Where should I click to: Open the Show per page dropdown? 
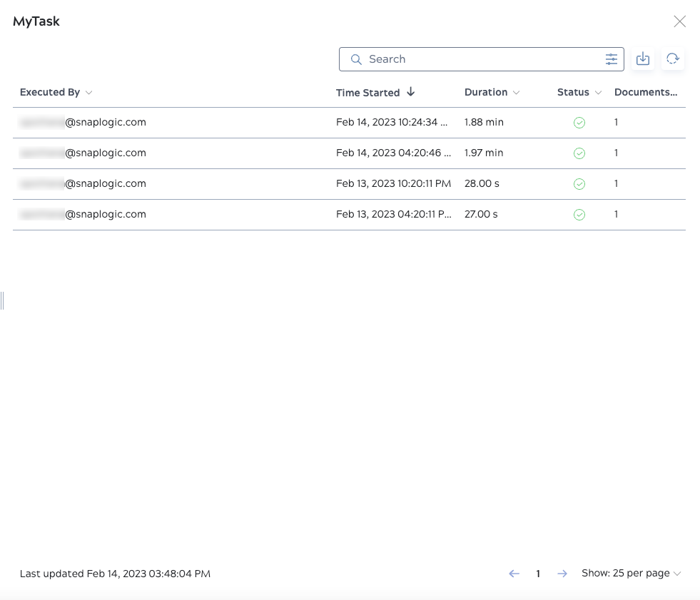click(x=631, y=573)
